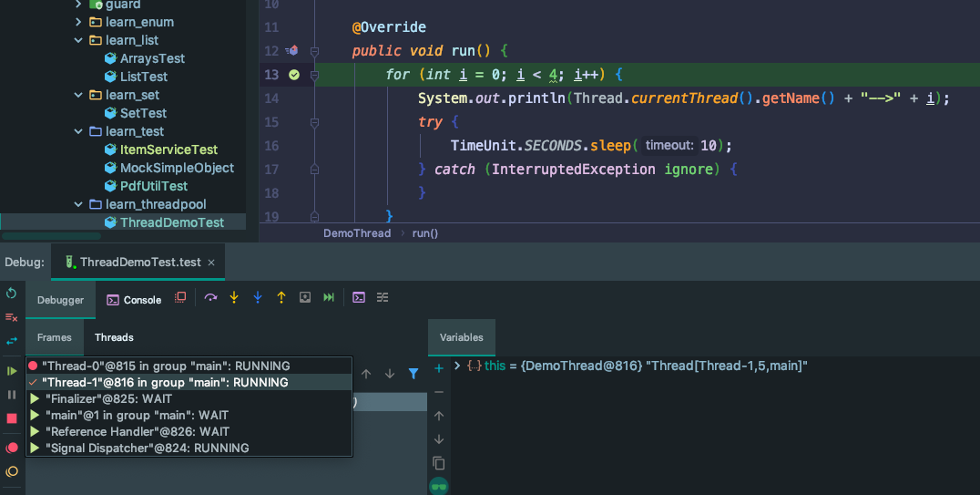Move watch up with Variables up arrow
980x495 pixels.
click(x=439, y=416)
